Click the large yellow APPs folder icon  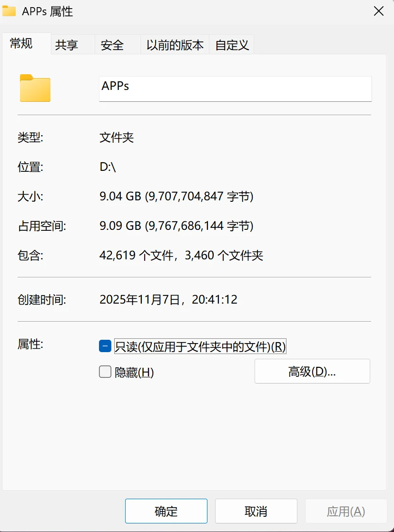pyautogui.click(x=35, y=89)
